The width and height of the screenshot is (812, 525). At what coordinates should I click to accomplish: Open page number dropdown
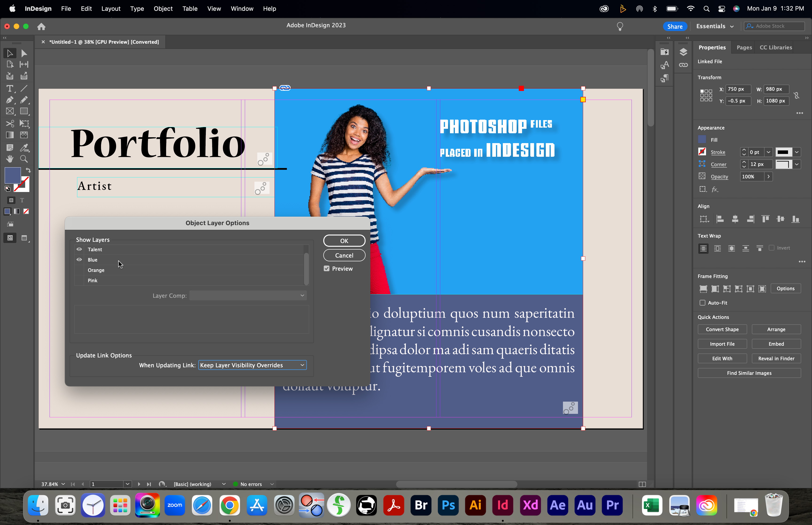(x=127, y=484)
